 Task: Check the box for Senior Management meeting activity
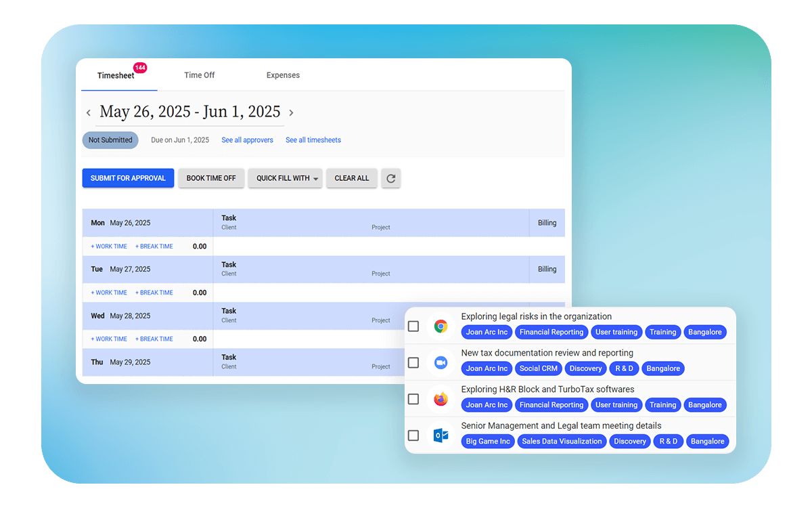pos(413,436)
